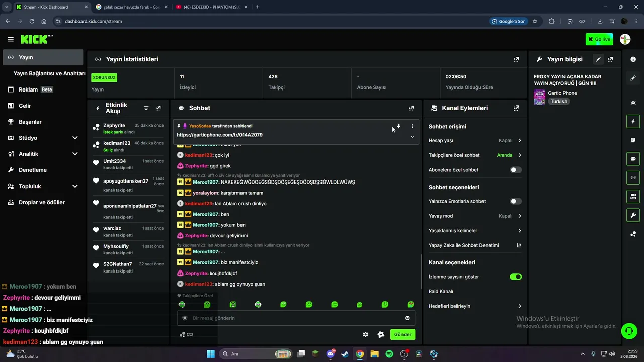Click Google'a Sor in the address bar
644x362 pixels.
coord(509,21)
